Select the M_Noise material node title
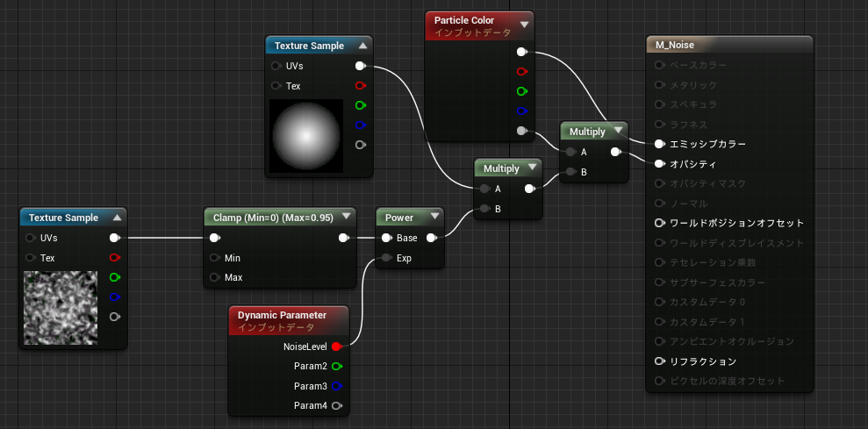This screenshot has width=868, height=429. point(675,46)
